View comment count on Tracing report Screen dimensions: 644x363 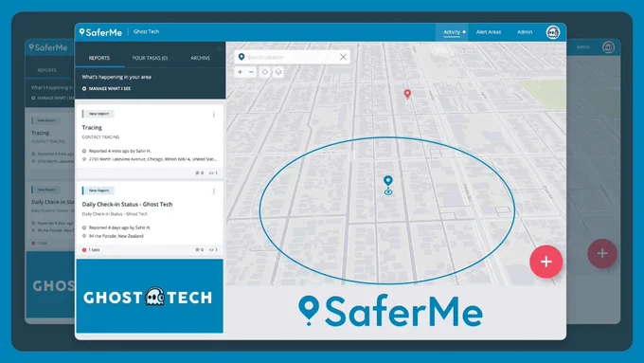tap(200, 173)
